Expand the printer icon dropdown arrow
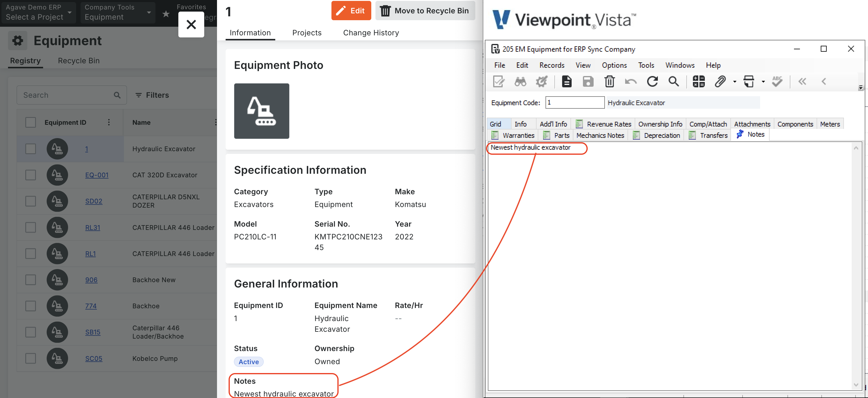Image resolution: width=868 pixels, height=398 pixels. click(763, 81)
